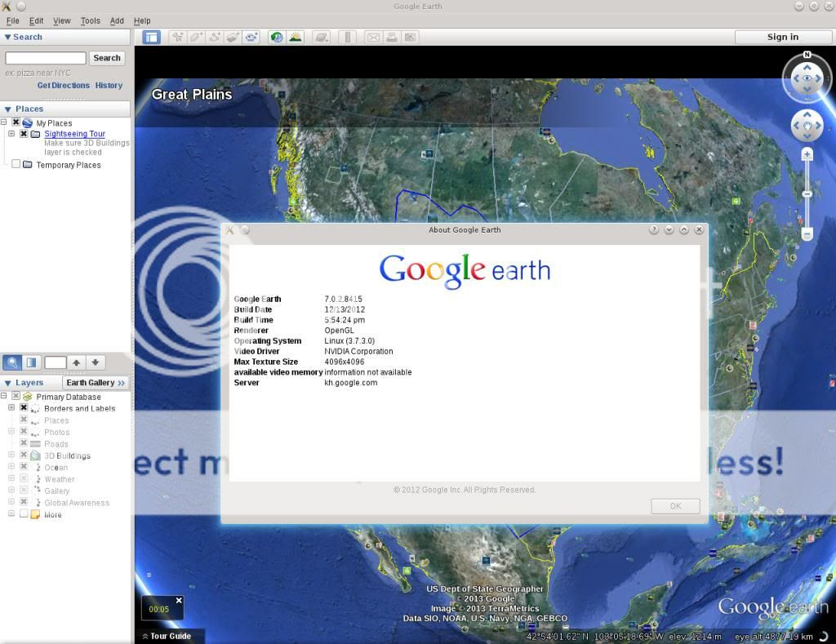This screenshot has height=644, width=836.
Task: Toggle the Roads layer checkbox
Action: coord(24,442)
